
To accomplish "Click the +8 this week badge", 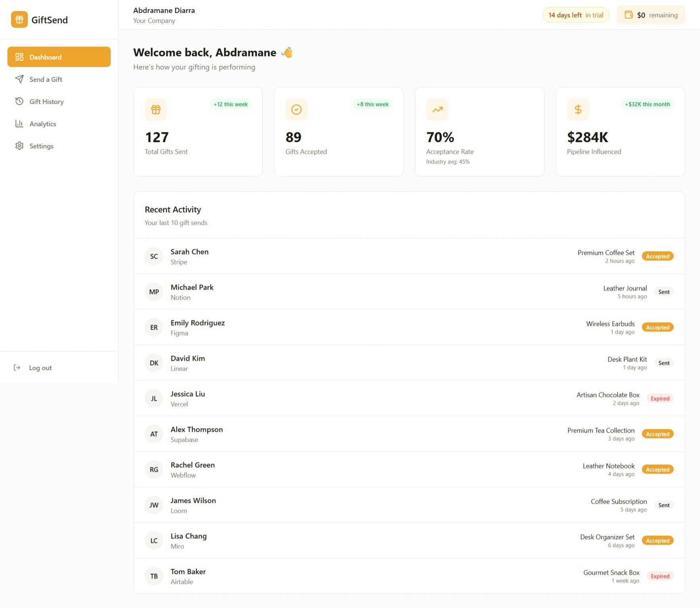I will (372, 104).
